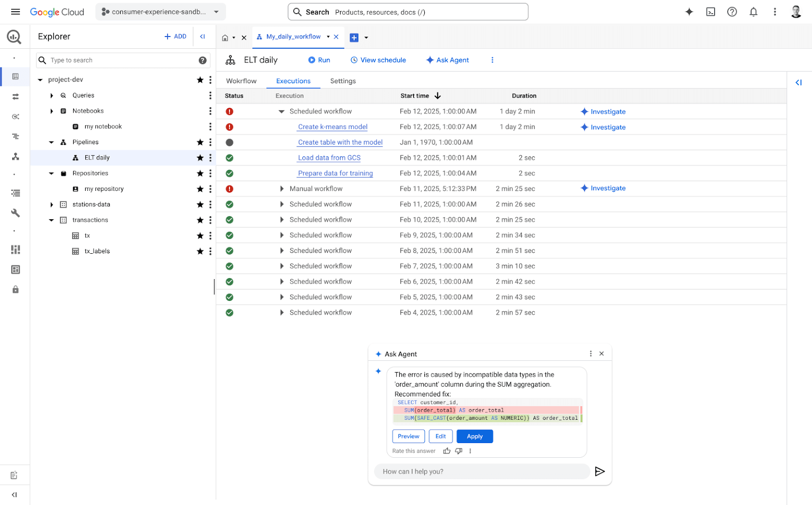Switch to the Wokrflow tab
Image resolution: width=812 pixels, height=505 pixels.
tap(241, 81)
